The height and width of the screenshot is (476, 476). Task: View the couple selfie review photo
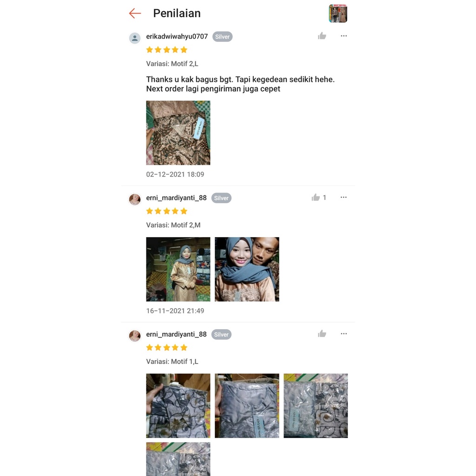tap(247, 269)
